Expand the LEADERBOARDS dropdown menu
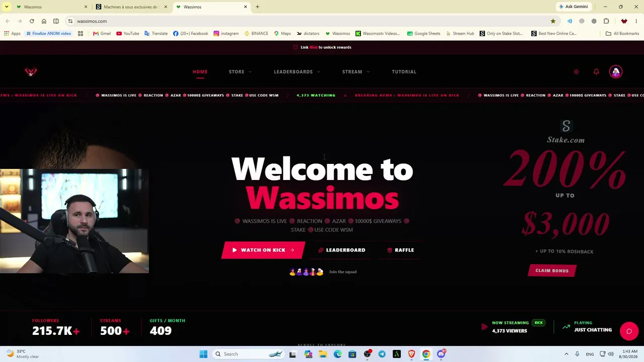 pos(297,72)
